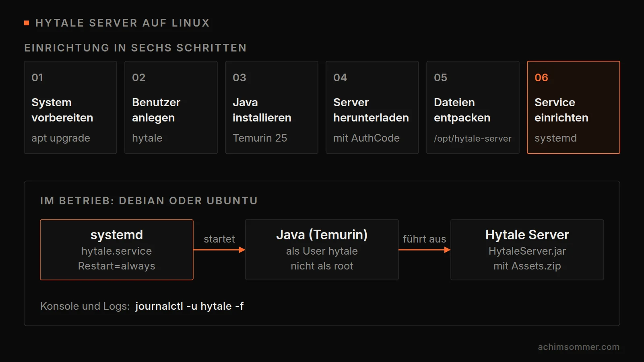Click the 'Restart=always' text
This screenshot has width=644, height=362.
click(x=117, y=266)
